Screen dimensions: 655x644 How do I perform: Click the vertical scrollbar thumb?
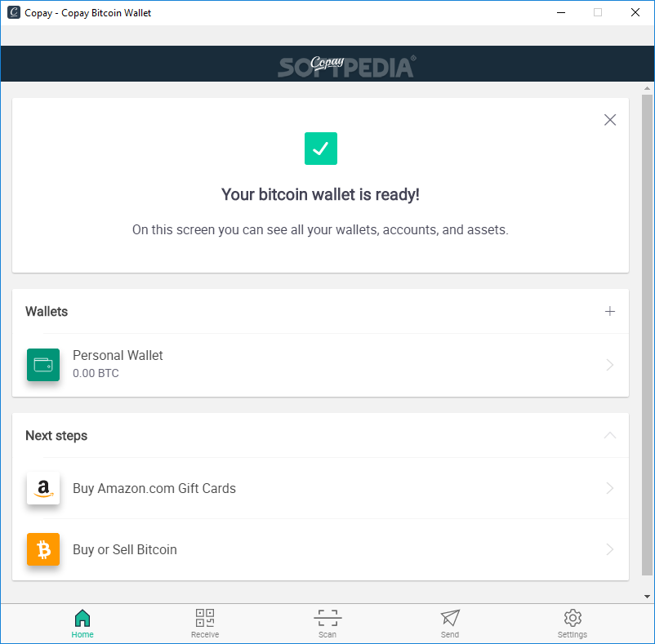[x=647, y=335]
